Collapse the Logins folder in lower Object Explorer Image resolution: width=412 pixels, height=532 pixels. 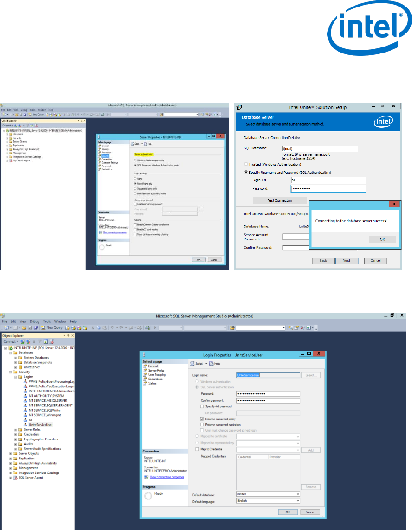(x=16, y=377)
